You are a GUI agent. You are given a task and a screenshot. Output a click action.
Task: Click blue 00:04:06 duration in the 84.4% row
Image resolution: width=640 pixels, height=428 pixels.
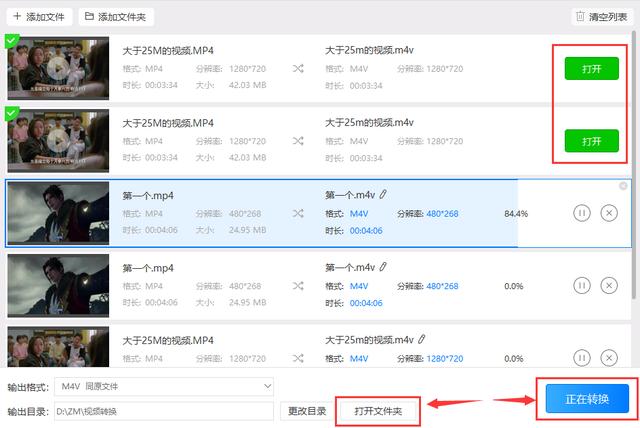tap(366, 231)
